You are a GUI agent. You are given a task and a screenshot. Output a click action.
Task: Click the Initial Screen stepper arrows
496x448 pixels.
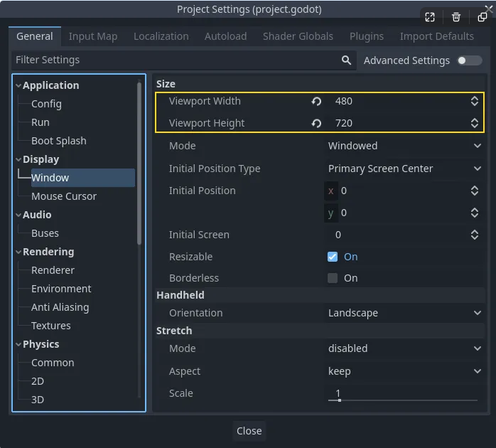click(x=474, y=235)
